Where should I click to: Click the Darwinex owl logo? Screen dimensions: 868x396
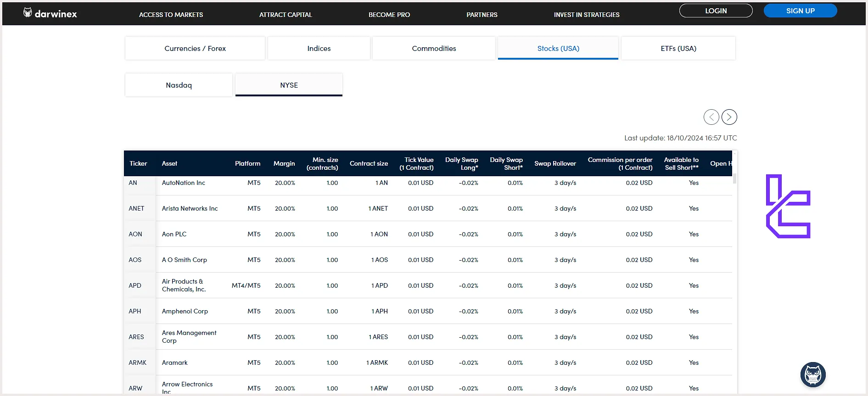[50, 13]
